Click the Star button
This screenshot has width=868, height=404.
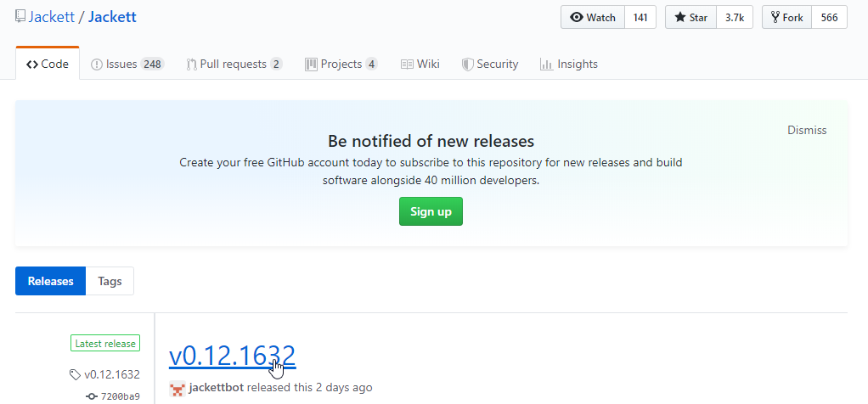[690, 17]
